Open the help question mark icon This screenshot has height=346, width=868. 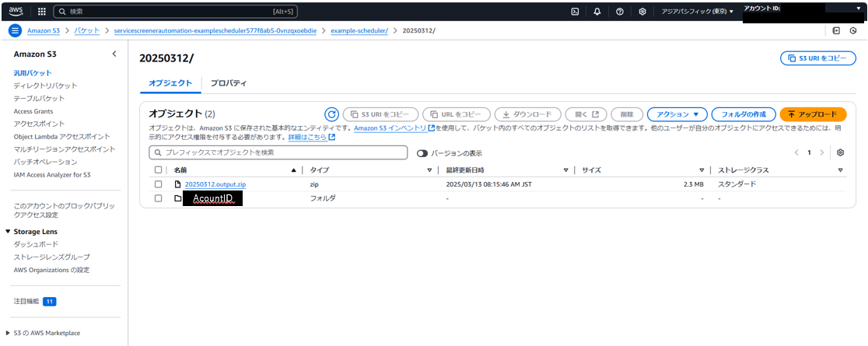(620, 11)
